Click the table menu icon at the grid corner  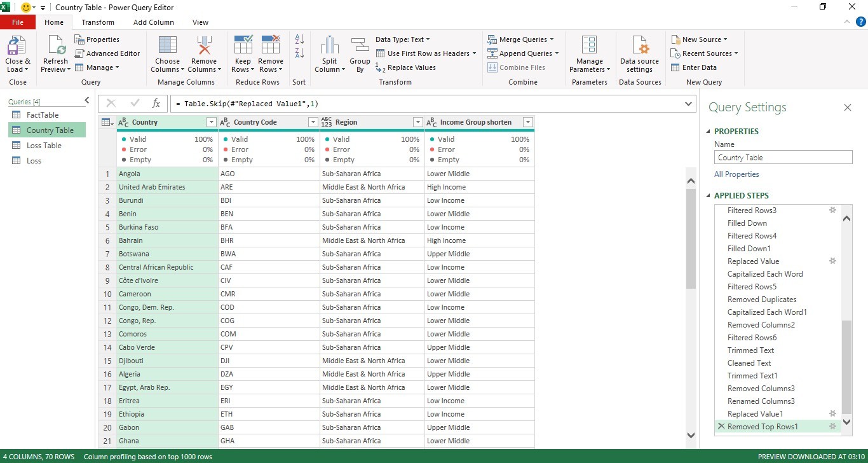[107, 122]
